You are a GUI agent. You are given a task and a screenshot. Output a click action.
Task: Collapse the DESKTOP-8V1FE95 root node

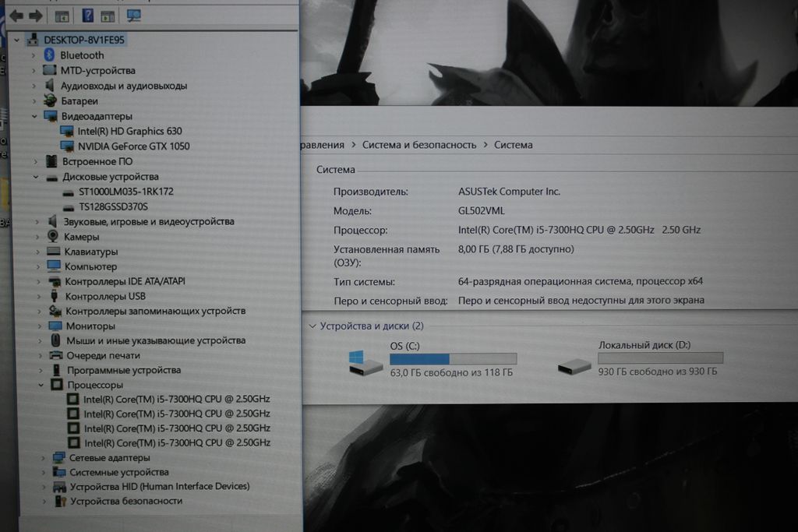[x=17, y=40]
